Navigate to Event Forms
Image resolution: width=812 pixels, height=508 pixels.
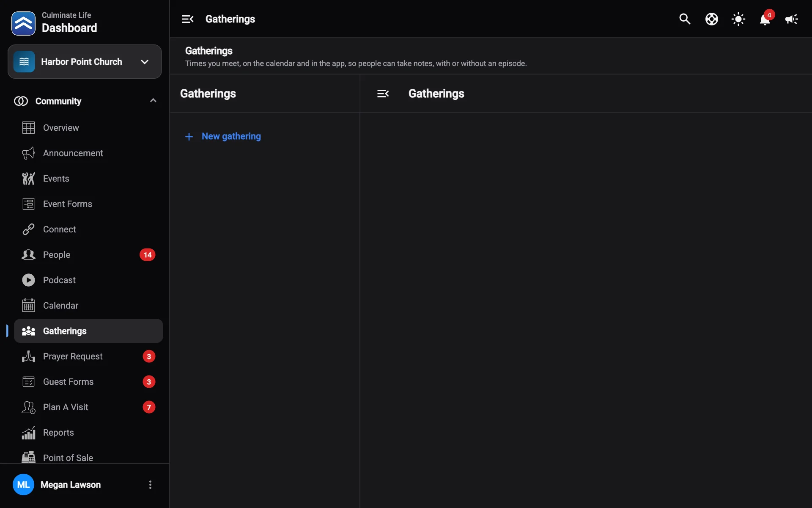pos(88,204)
